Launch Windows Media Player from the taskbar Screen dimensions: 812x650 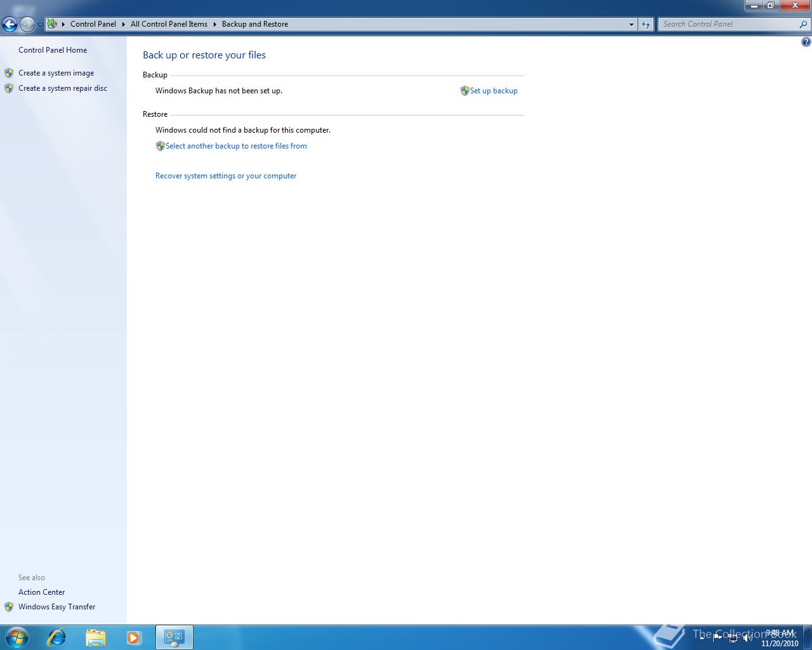tap(134, 637)
